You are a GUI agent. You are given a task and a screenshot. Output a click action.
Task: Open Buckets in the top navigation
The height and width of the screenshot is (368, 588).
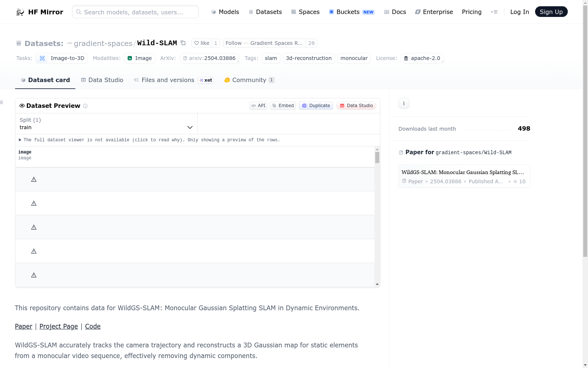pyautogui.click(x=351, y=12)
